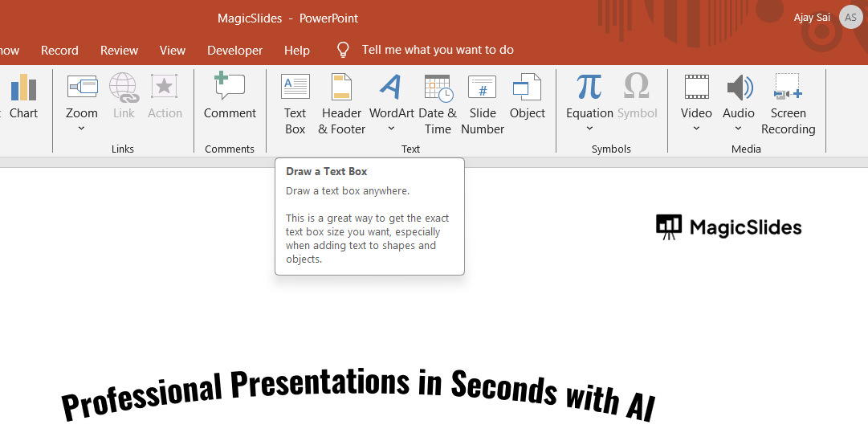Viewport: 868px width, 437px height.
Task: Click the Ajay Sai account name
Action: pyautogui.click(x=812, y=17)
